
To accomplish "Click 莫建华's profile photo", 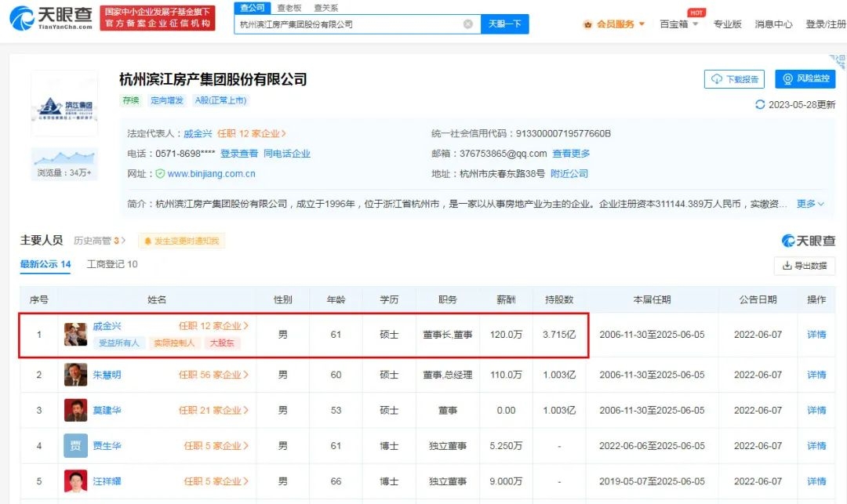I will click(x=75, y=410).
